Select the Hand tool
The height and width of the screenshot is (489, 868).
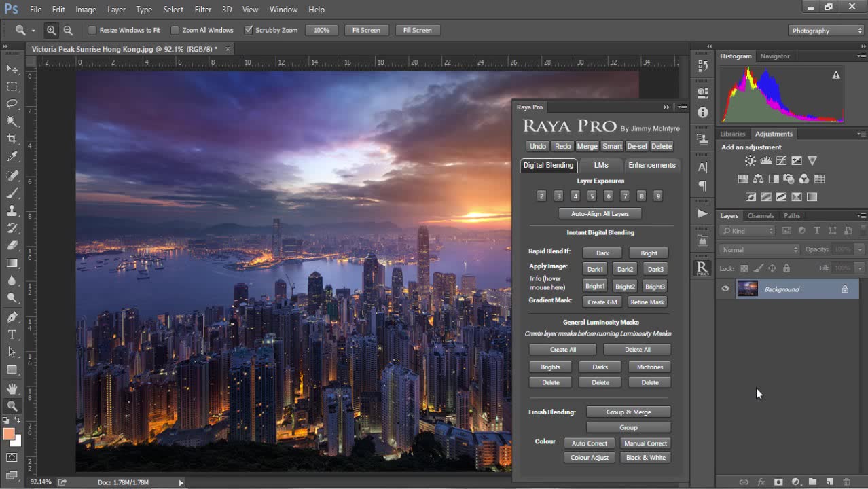(x=12, y=388)
